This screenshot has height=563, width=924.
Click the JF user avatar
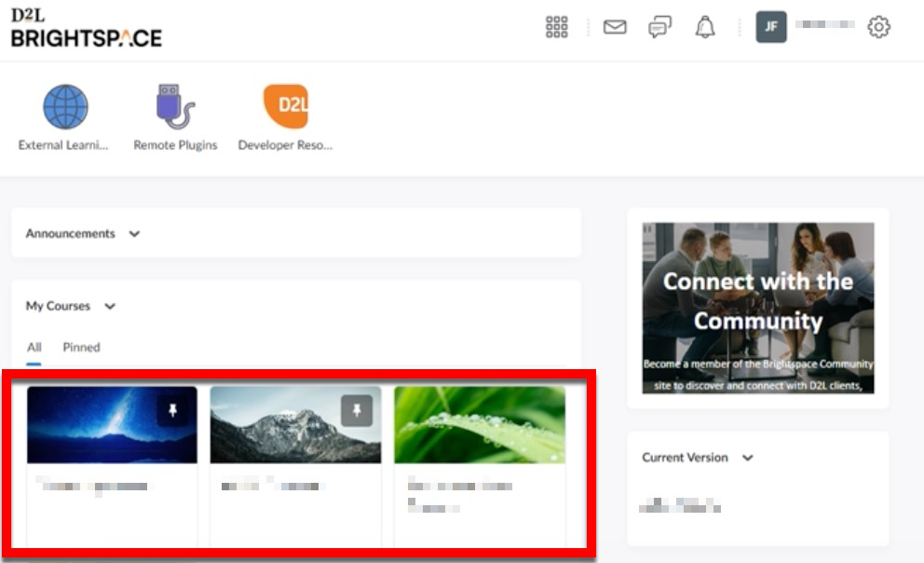[x=771, y=27]
